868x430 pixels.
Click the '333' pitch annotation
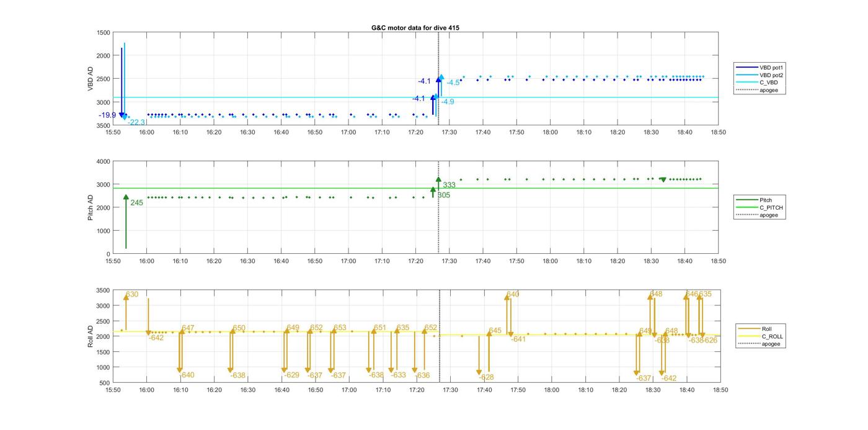pyautogui.click(x=449, y=185)
